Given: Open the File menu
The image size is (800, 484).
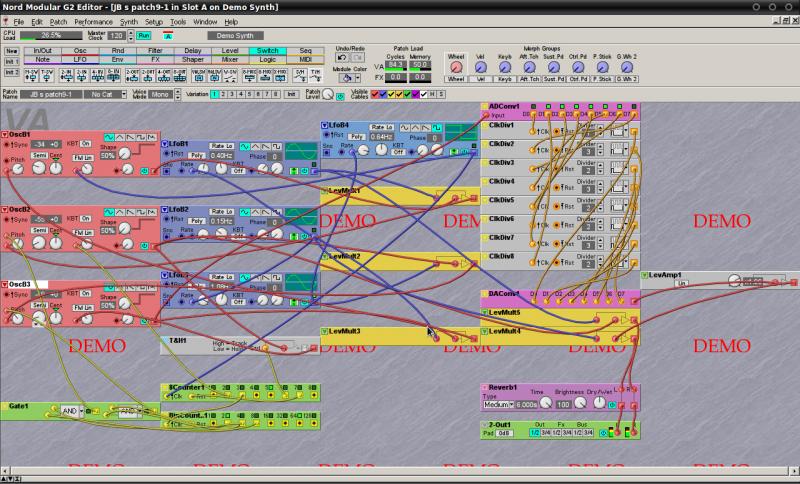Looking at the screenshot, I should pos(18,22).
